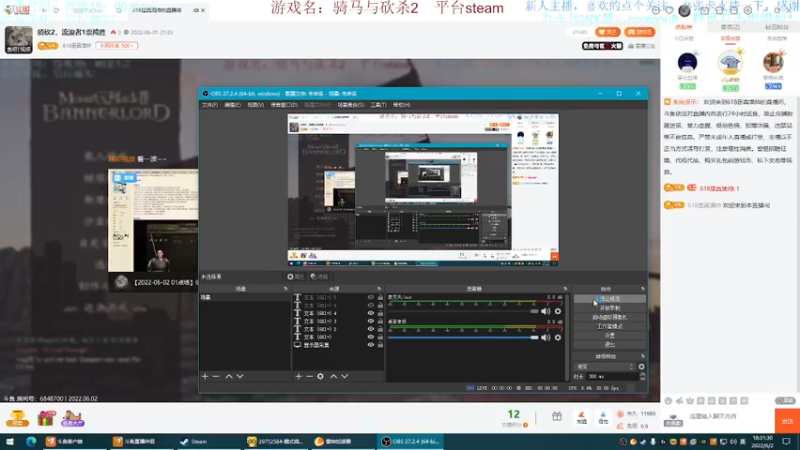Toggle visibility of display capture source

tap(371, 345)
